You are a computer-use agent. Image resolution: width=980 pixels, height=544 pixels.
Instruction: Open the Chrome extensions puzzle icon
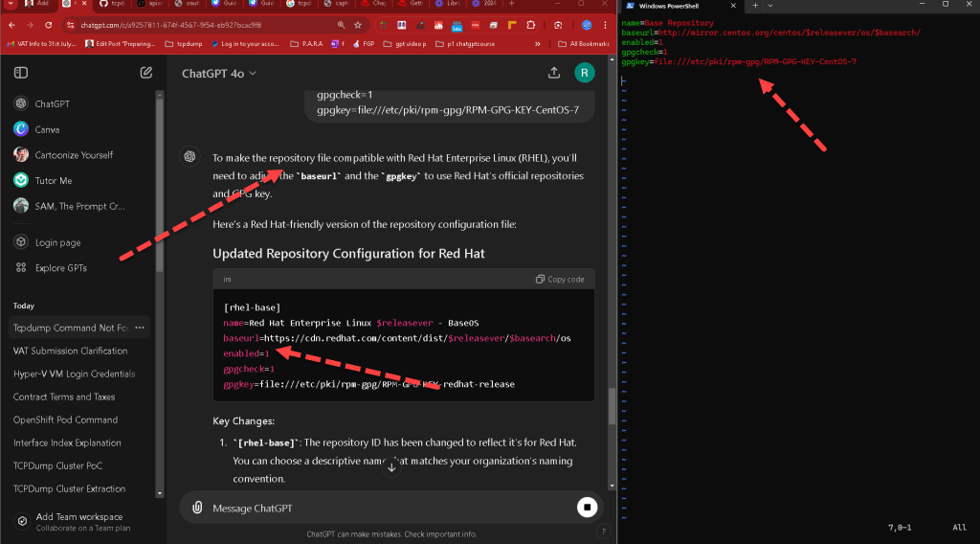pyautogui.click(x=530, y=25)
